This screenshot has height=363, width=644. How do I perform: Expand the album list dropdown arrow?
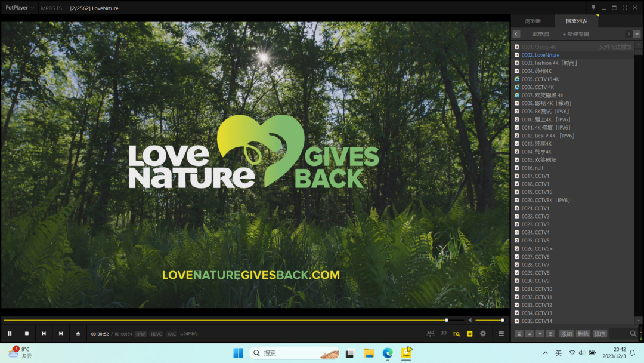637,34
